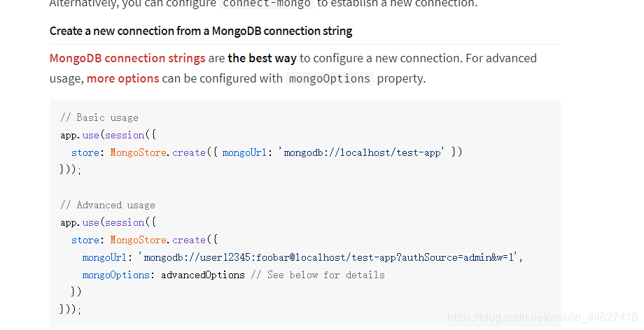Click the blog.csdn.net watermark URL
644x330 pixels.
click(x=542, y=317)
